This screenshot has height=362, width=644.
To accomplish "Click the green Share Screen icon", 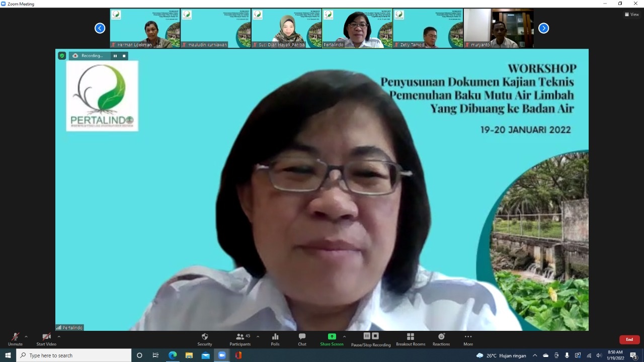I will click(x=332, y=337).
